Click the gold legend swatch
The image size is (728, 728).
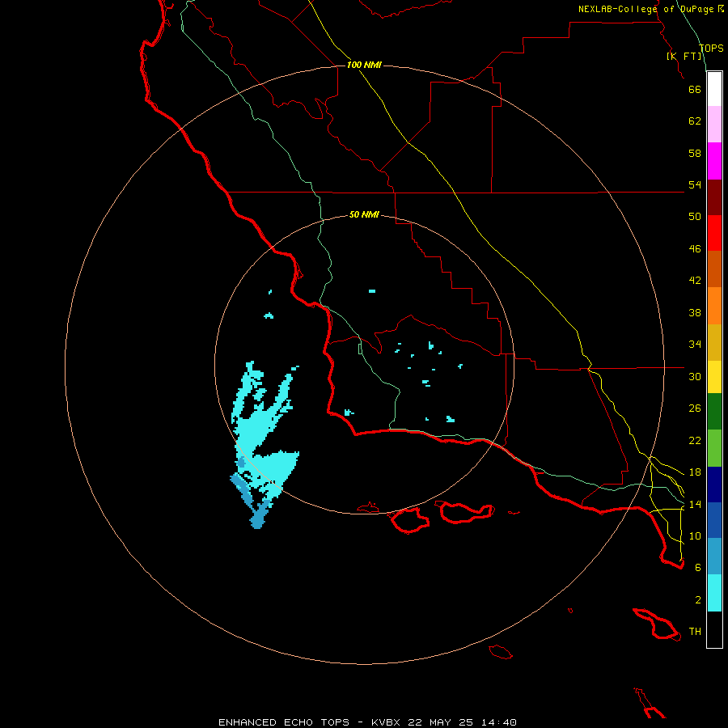[x=714, y=343]
